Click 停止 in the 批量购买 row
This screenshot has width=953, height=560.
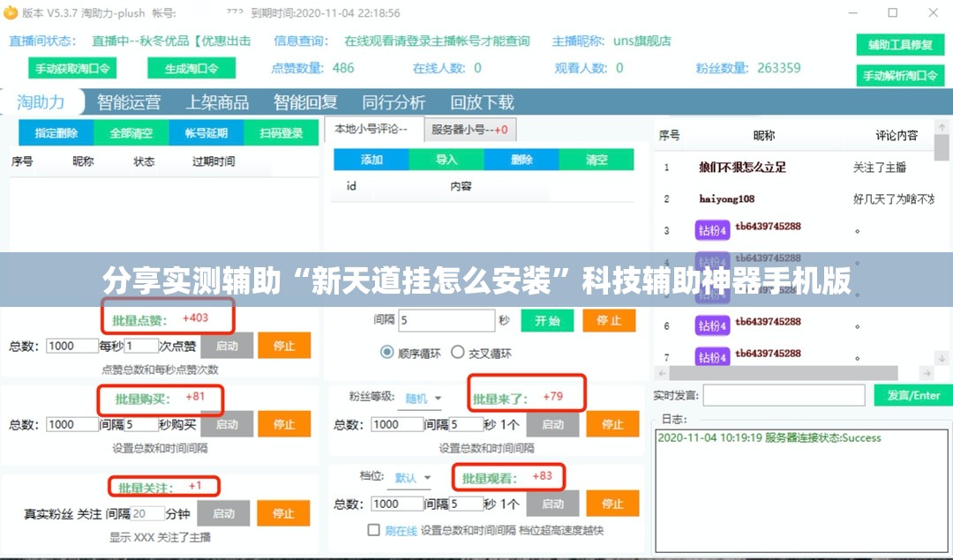tap(284, 424)
